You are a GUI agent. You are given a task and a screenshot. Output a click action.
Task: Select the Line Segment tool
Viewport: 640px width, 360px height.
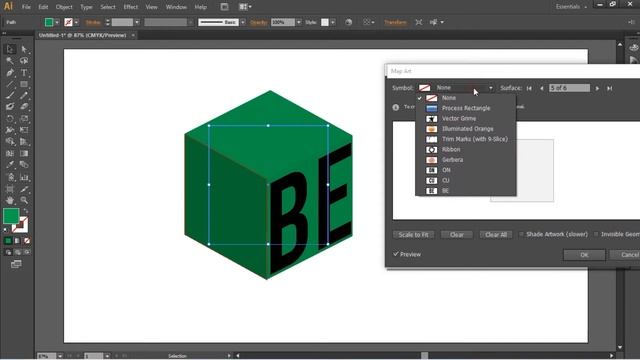pyautogui.click(x=10, y=84)
